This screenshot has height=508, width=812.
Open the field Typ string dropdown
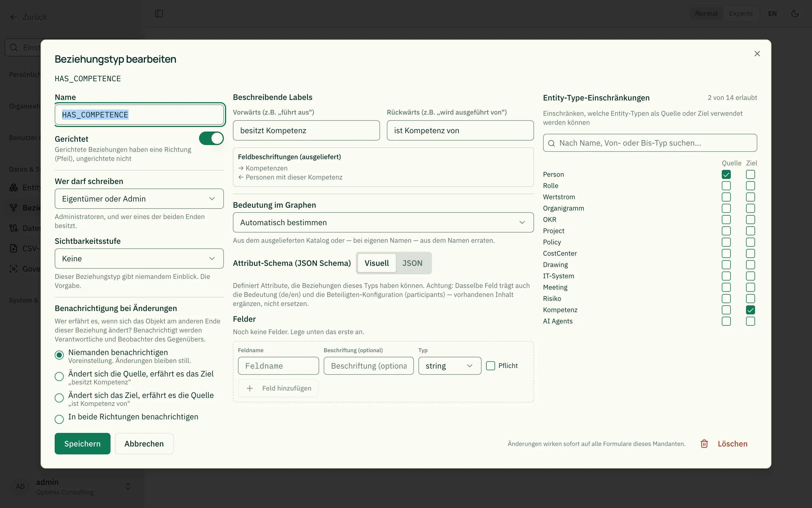450,366
